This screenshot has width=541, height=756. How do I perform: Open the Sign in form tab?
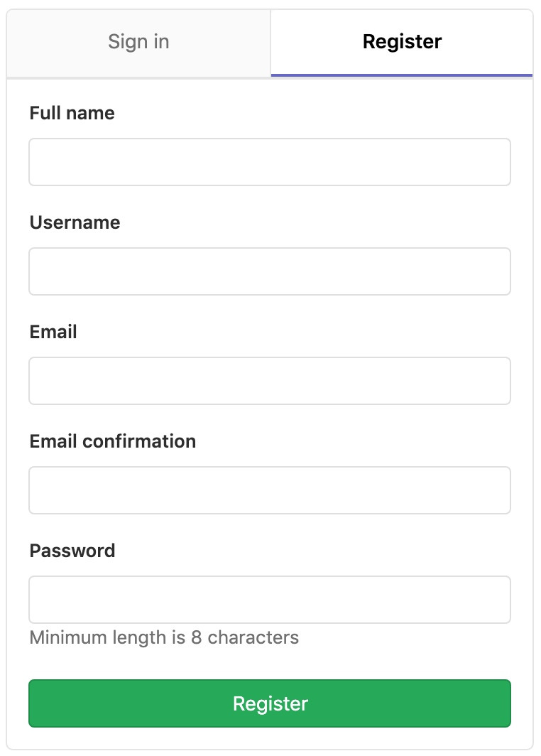tap(138, 42)
